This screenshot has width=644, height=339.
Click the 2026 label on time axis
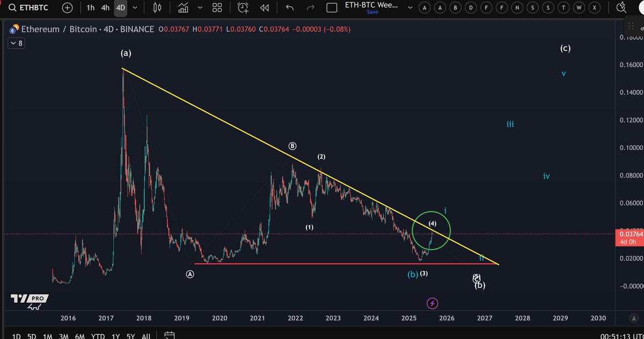447,318
